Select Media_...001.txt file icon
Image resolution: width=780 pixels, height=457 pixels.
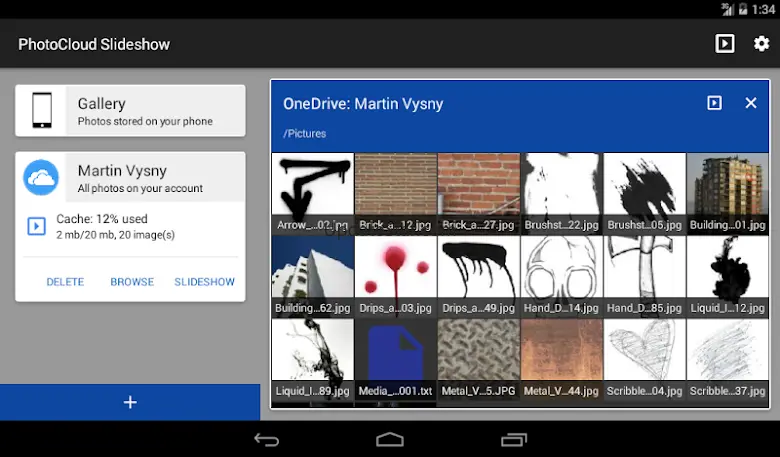[x=395, y=360]
